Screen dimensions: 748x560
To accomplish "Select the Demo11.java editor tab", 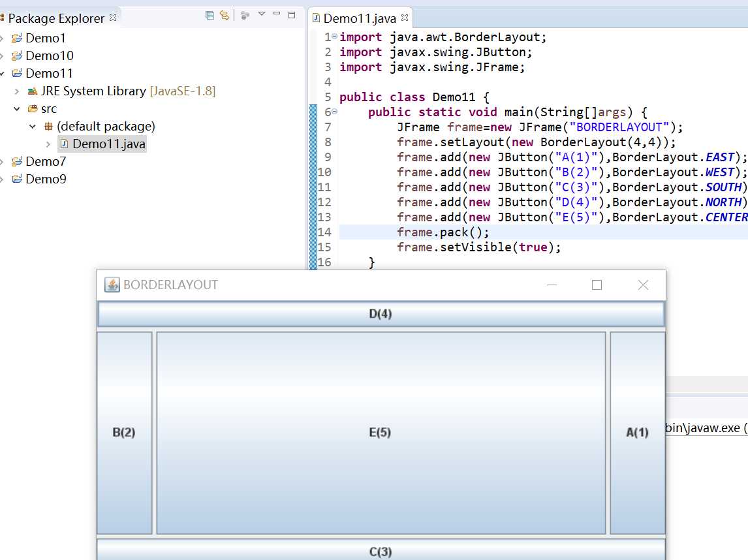I will click(360, 18).
